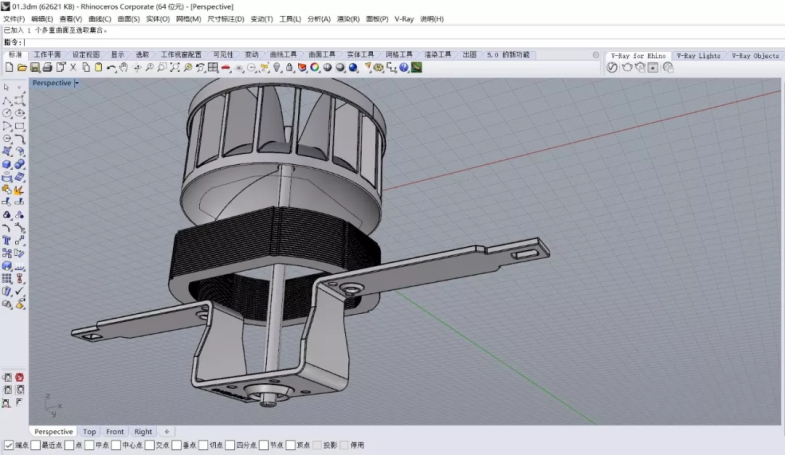Open the 曲面(S) menu
The height and width of the screenshot is (455, 785).
(x=128, y=19)
